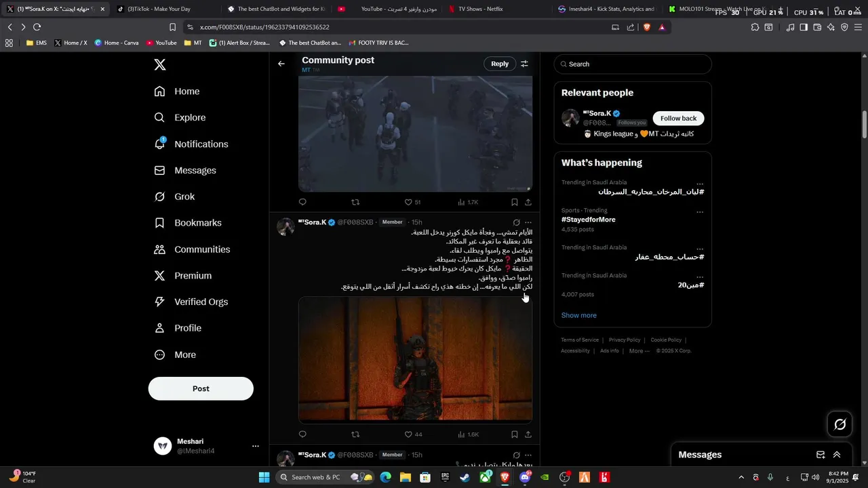Like the post with 44 likes
868x488 pixels.
click(413, 434)
